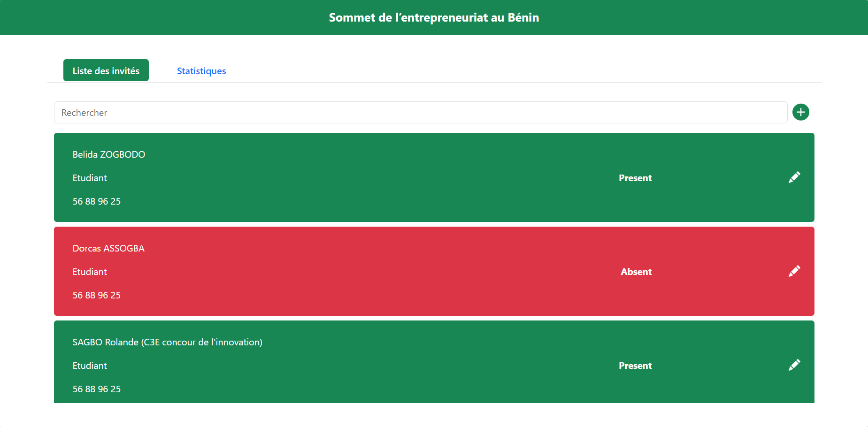This screenshot has width=868, height=427.
Task: Click the Etudiant label under Belida ZOGBODO
Action: click(90, 178)
